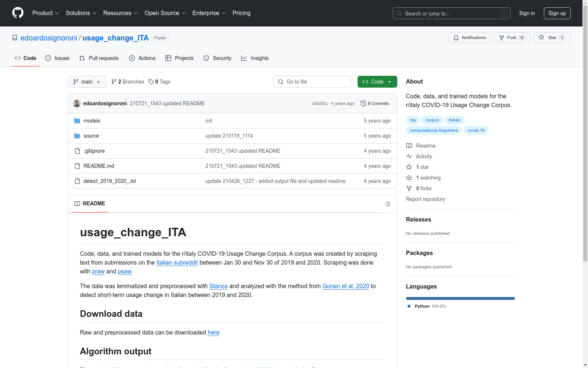The width and height of the screenshot is (588, 368).
Task: Click the Italian subreddit link
Action: (177, 263)
